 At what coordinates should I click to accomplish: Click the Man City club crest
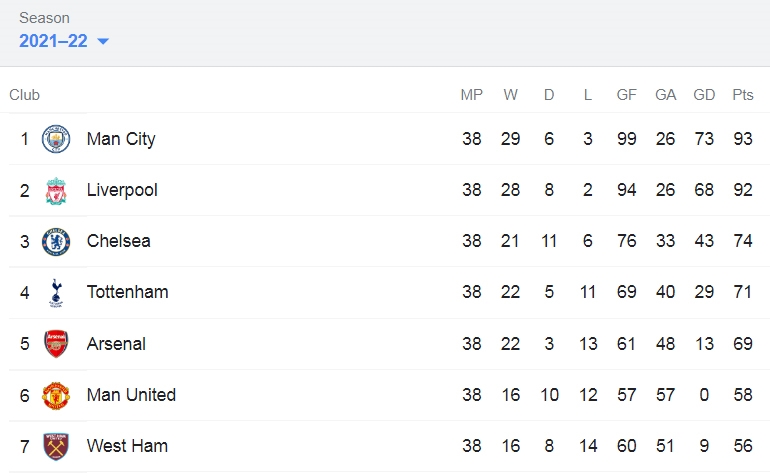pos(56,139)
